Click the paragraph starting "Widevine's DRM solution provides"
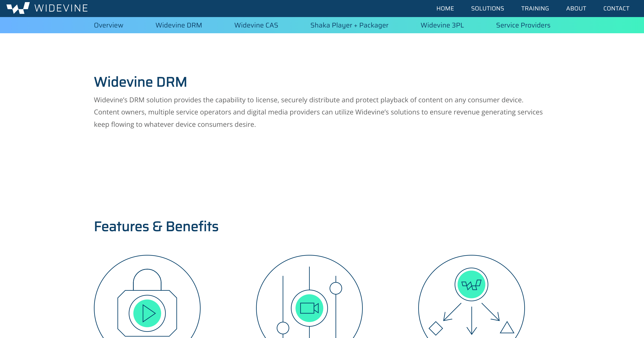Image resolution: width=644 pixels, height=338 pixels. point(318,112)
